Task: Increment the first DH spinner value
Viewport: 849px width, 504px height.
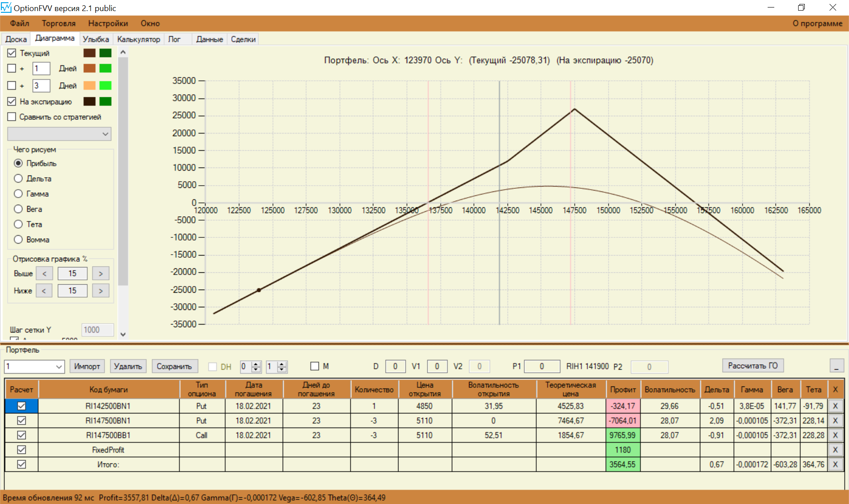Action: click(256, 364)
